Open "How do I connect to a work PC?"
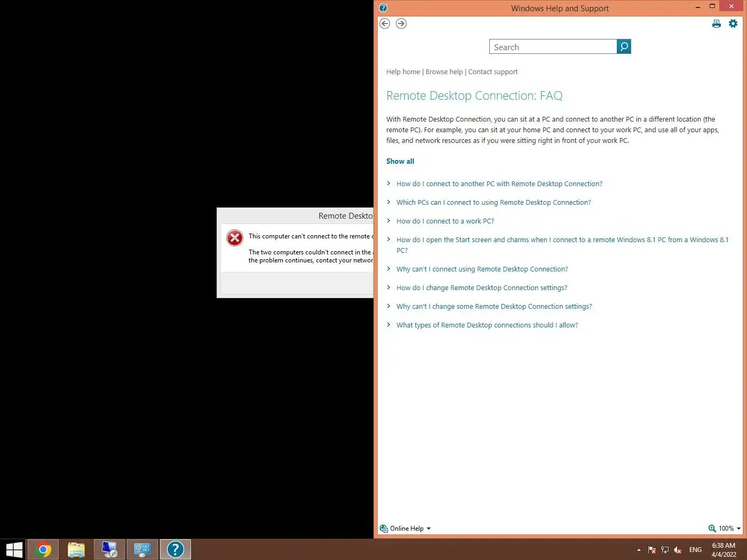 tap(445, 221)
